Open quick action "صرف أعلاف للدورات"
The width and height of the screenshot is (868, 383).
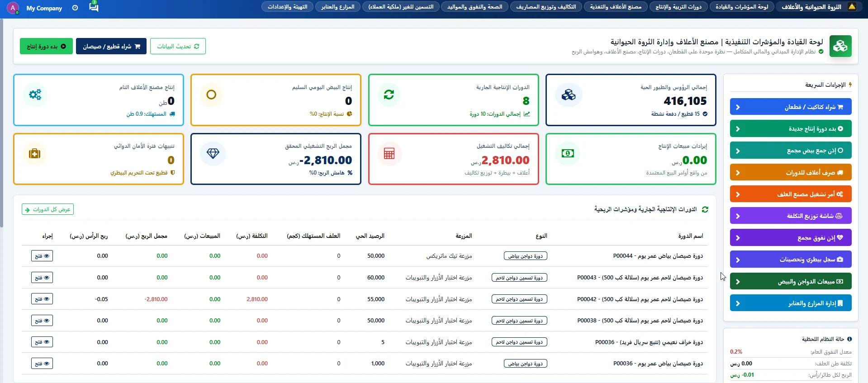point(791,172)
